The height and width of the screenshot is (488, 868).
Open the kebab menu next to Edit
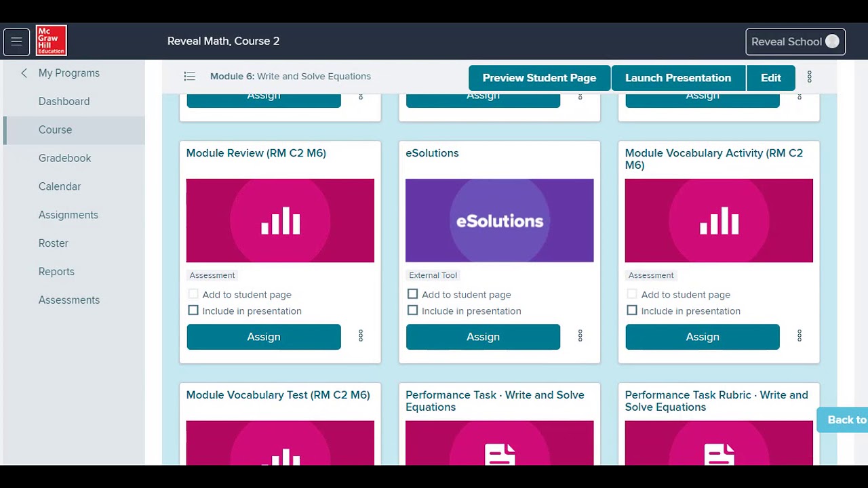(809, 77)
